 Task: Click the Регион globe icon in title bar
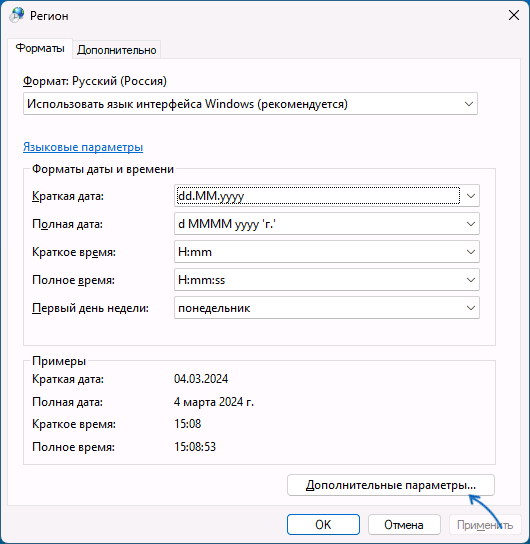point(17,15)
